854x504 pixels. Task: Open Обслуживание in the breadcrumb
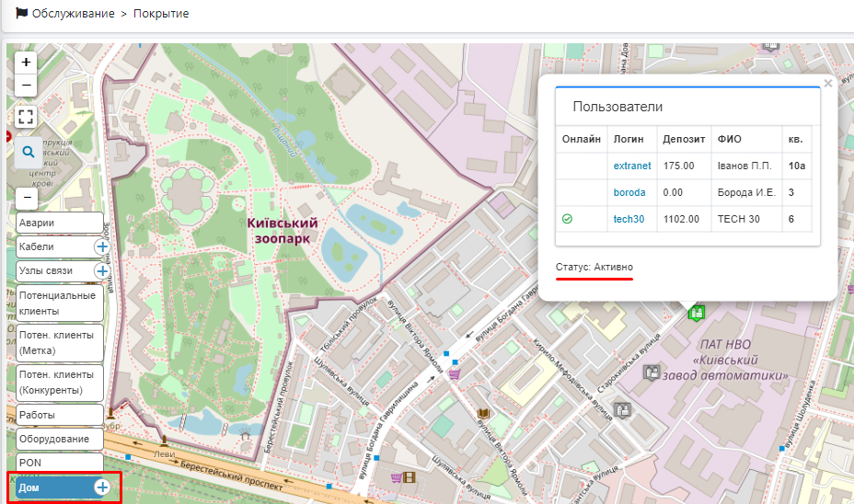pos(73,14)
